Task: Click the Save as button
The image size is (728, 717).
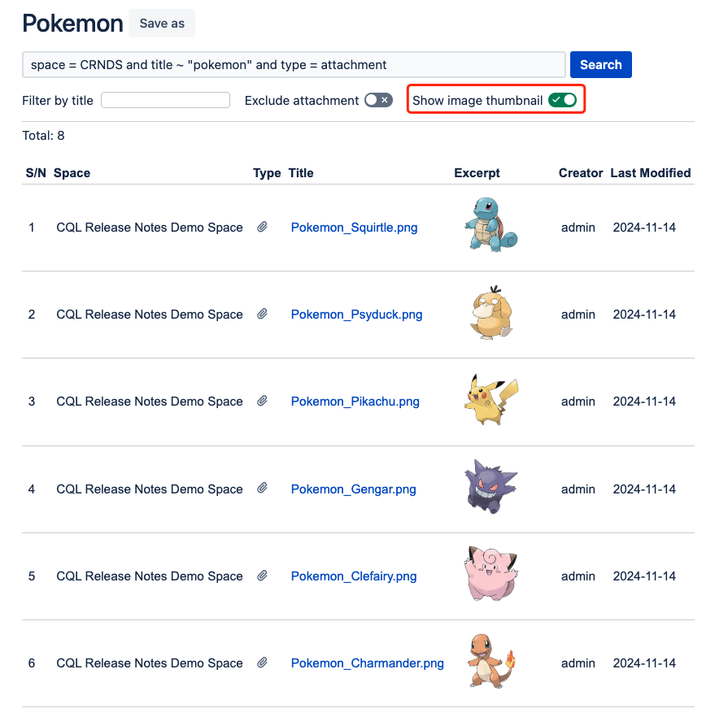Action: tap(162, 24)
